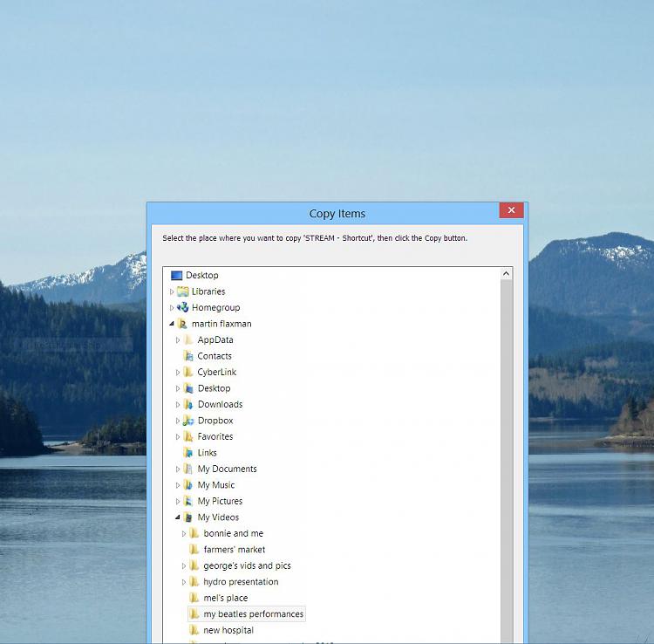654x644 pixels.
Task: Click the My Videos folder icon
Action: click(x=188, y=517)
